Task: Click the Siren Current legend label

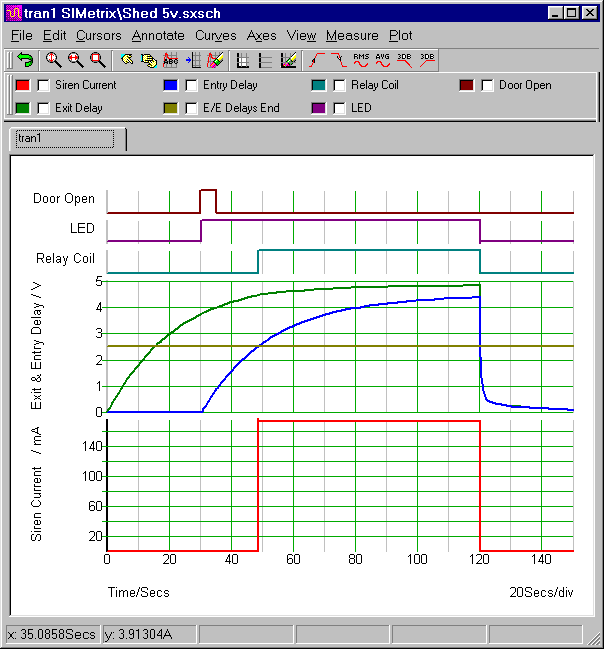Action: click(86, 85)
